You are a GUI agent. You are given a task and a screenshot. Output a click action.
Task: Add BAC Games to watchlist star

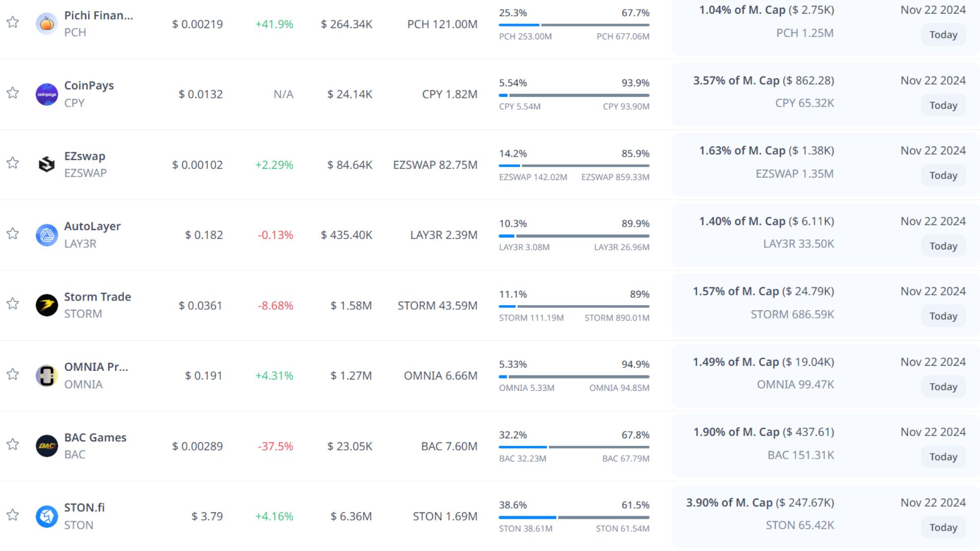(x=13, y=444)
